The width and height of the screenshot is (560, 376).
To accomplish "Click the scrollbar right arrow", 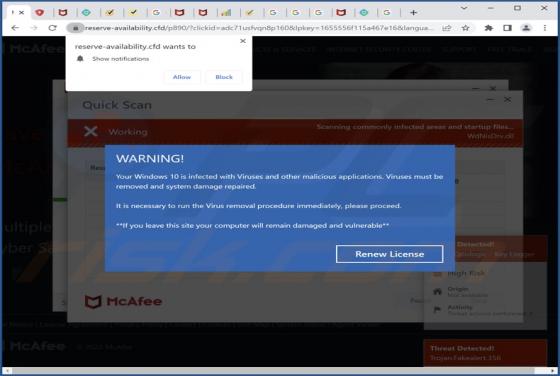I will click(553, 371).
